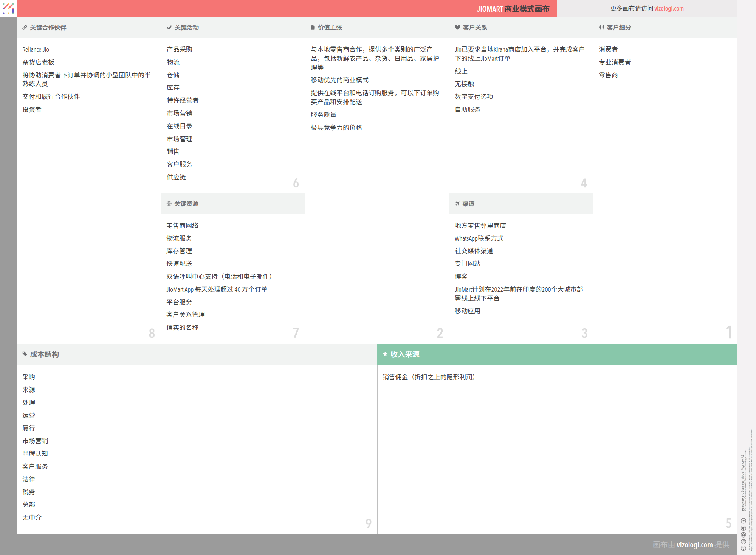Viewport: 756px width, 555px height.
Task: Click the 销售佣金 revenue stream item
Action: pyautogui.click(x=429, y=377)
